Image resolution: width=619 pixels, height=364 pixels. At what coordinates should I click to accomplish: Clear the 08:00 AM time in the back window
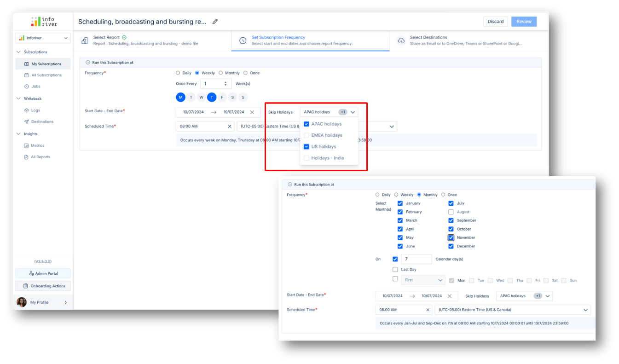coord(230,126)
